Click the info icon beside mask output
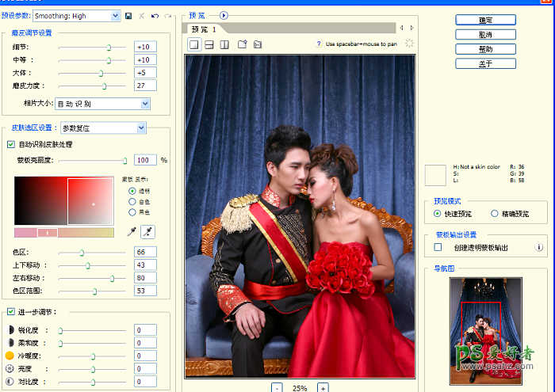The height and width of the screenshot is (392, 555). (x=540, y=248)
